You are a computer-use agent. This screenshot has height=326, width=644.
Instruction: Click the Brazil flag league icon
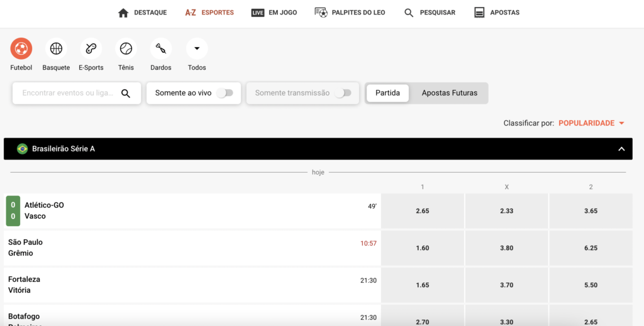(x=22, y=149)
